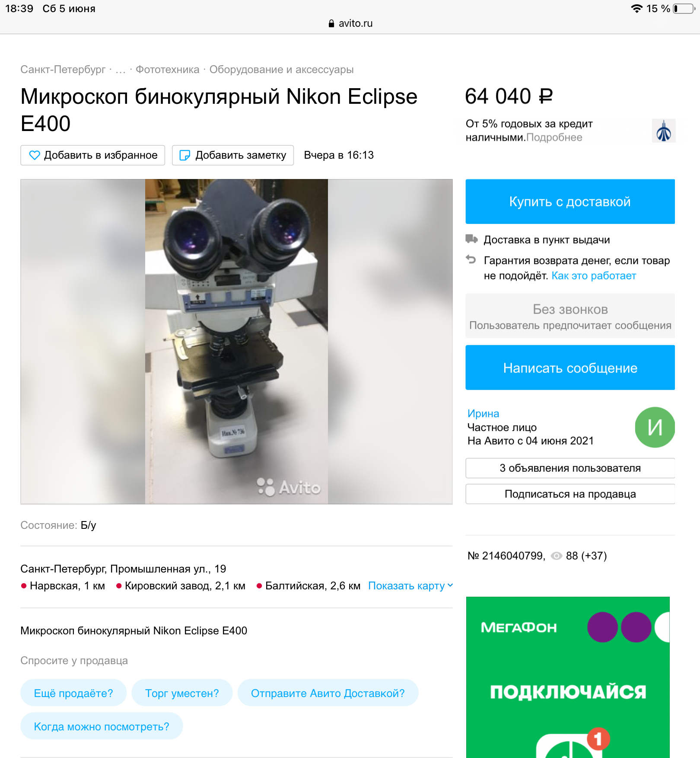Open the Как это работает link

coord(594,276)
